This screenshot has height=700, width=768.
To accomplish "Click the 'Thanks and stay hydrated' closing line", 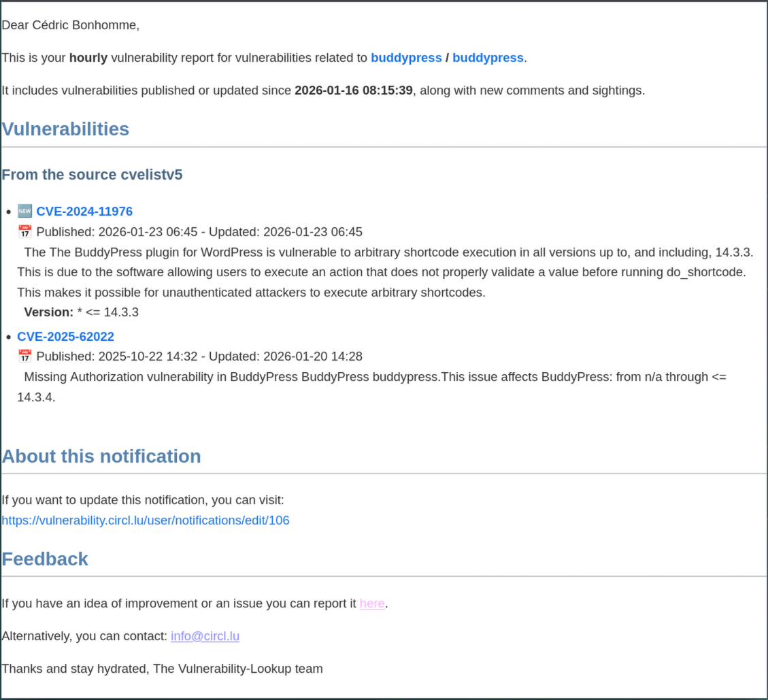I will point(162,669).
